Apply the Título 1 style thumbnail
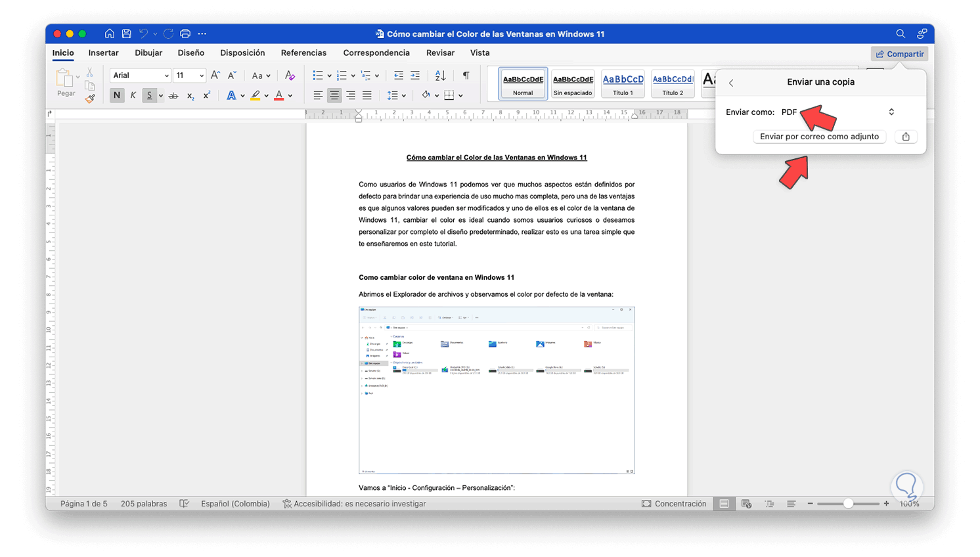This screenshot has height=557, width=980. pos(623,84)
